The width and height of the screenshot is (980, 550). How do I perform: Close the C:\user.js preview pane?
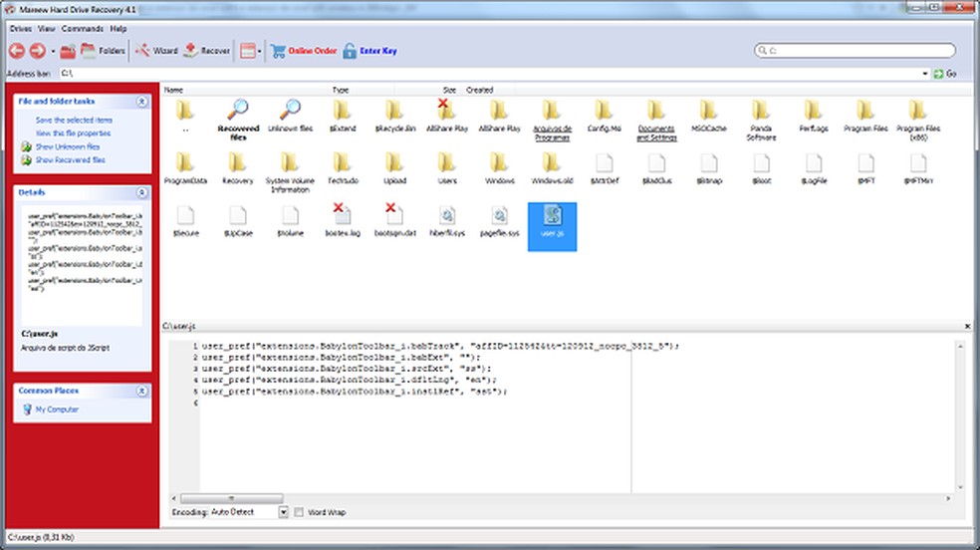(x=967, y=326)
